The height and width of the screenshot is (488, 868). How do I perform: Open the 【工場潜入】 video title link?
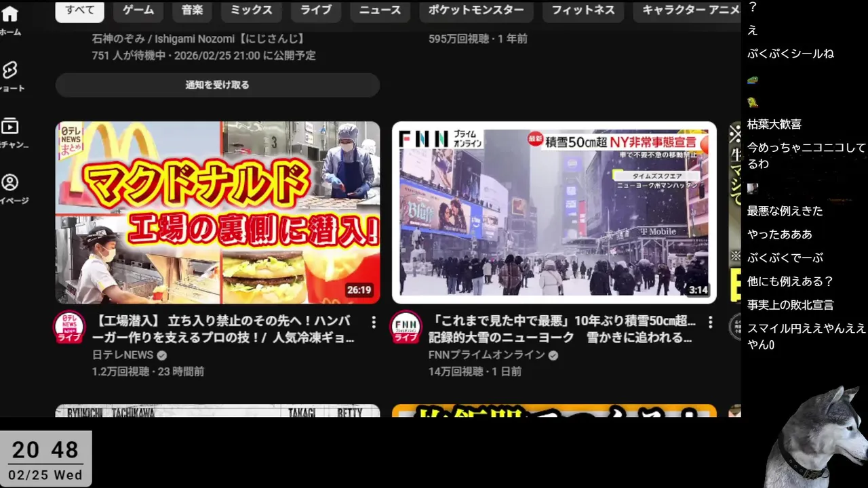(x=224, y=329)
